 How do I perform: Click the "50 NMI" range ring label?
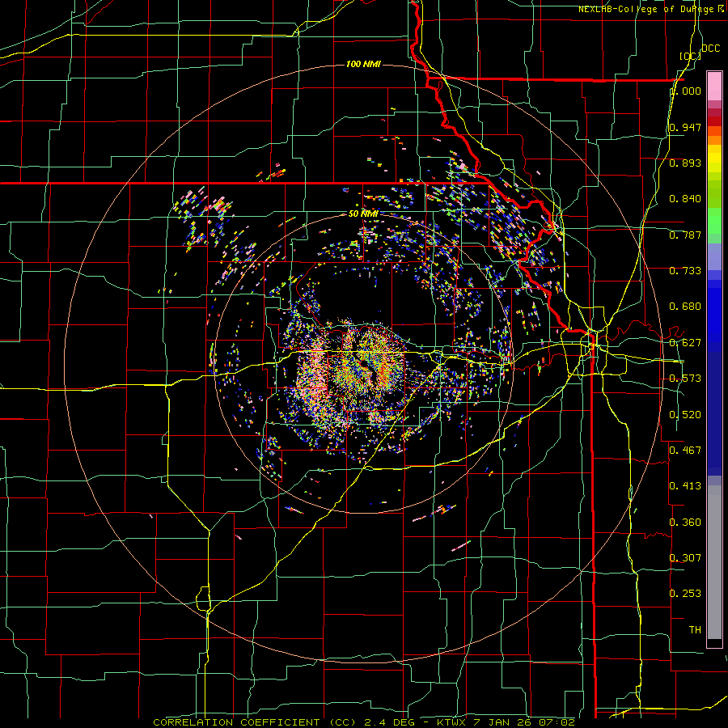pyautogui.click(x=363, y=214)
